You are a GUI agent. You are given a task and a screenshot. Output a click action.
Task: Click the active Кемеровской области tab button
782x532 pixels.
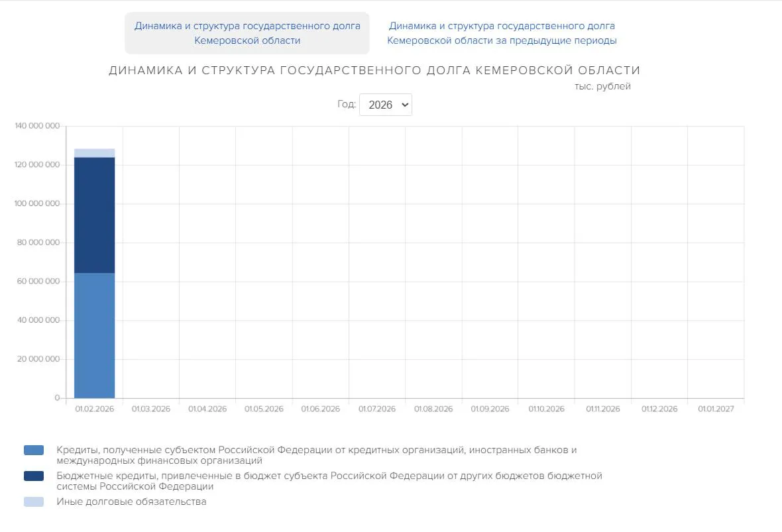[247, 32]
